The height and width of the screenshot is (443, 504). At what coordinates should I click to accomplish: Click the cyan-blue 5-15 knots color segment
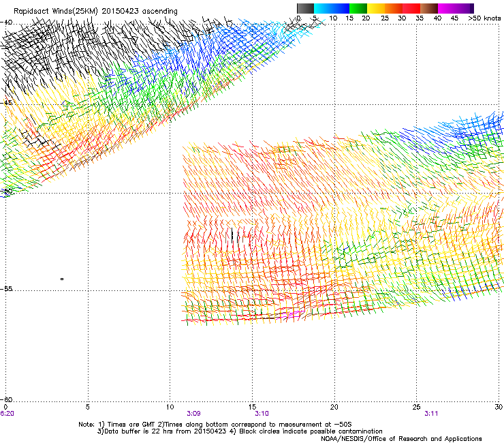click(x=332, y=8)
